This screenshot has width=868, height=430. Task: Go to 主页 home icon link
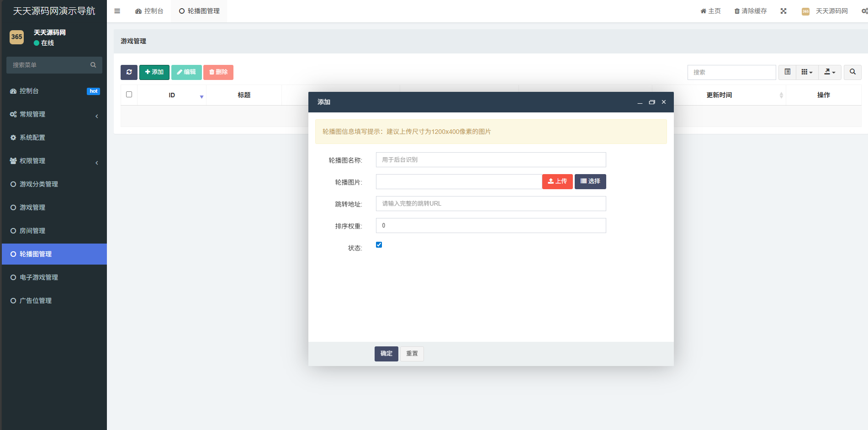(x=710, y=11)
